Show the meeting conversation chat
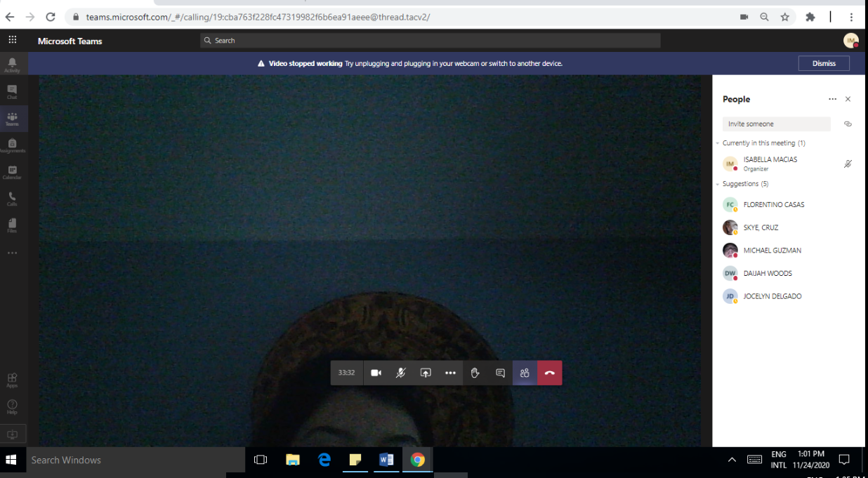The height and width of the screenshot is (478, 868). 500,373
